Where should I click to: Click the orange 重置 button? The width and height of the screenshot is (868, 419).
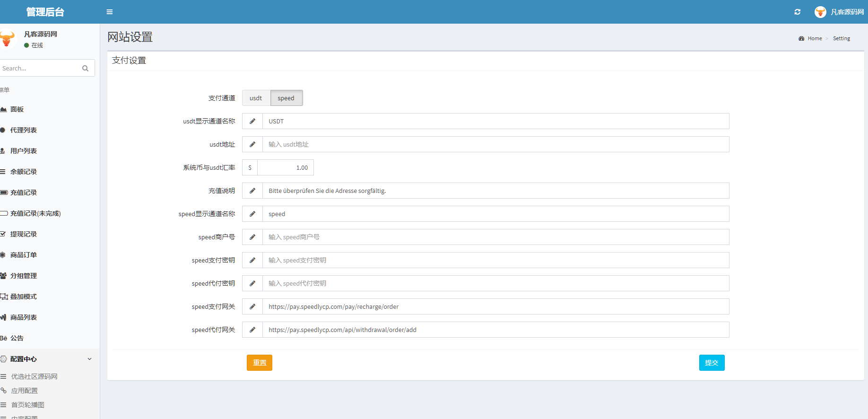click(260, 363)
